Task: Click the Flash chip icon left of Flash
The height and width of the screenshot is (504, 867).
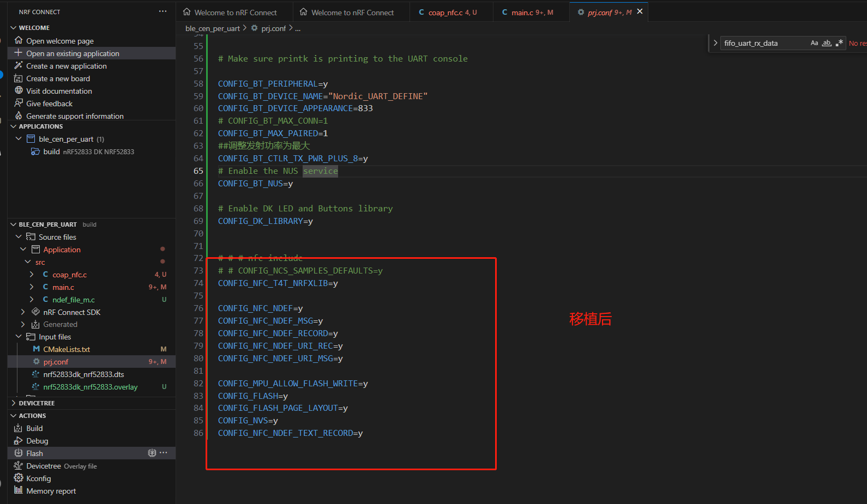Action: 19,453
